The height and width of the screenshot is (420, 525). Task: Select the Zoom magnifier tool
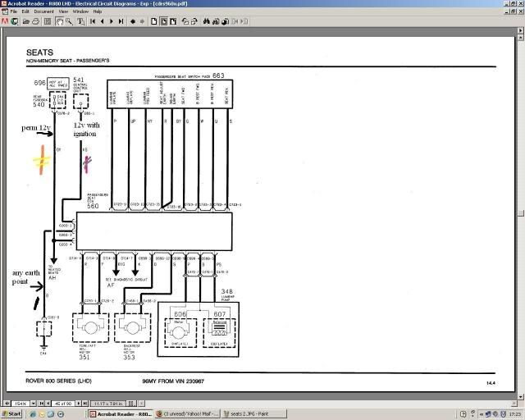click(x=69, y=21)
